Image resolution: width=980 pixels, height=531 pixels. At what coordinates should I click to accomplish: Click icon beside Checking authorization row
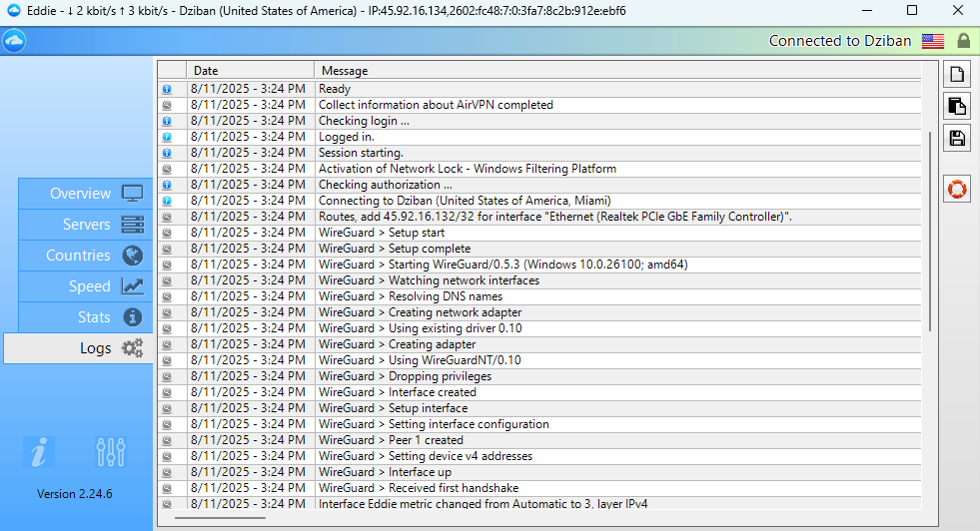coord(167,185)
